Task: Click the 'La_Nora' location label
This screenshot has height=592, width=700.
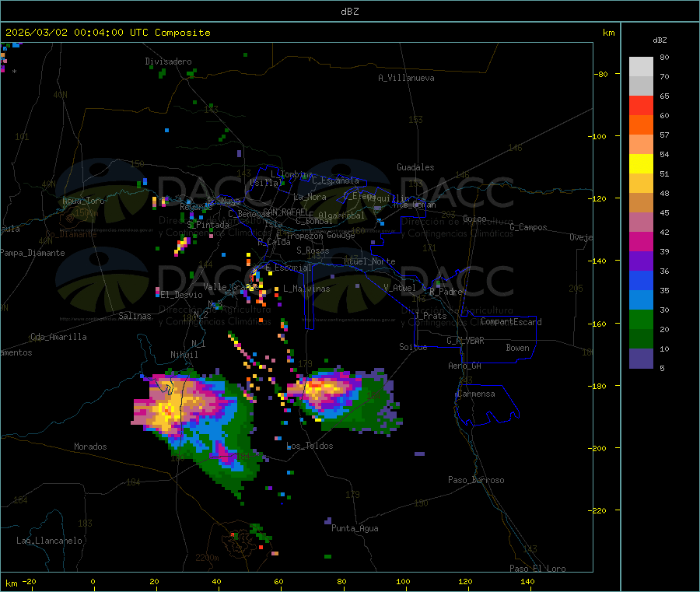Action: click(x=310, y=197)
